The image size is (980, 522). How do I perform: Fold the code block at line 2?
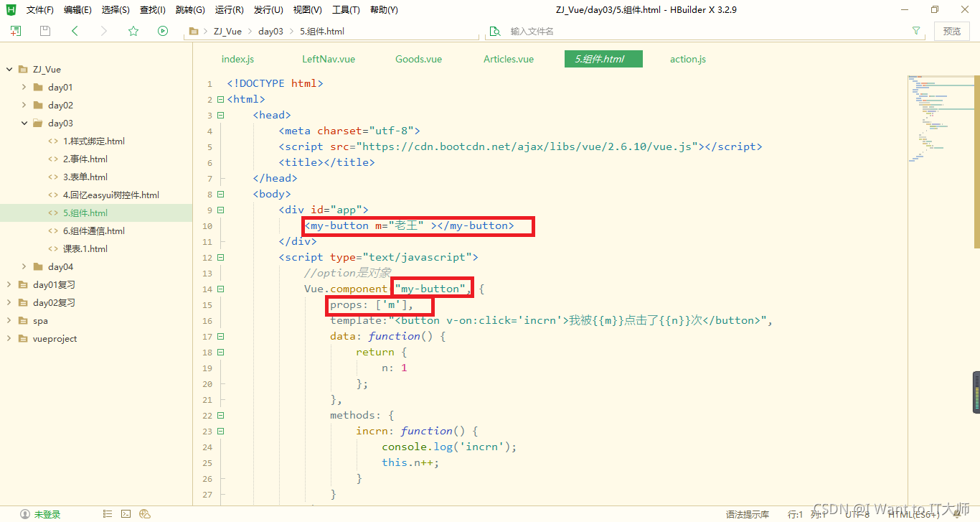click(x=221, y=100)
